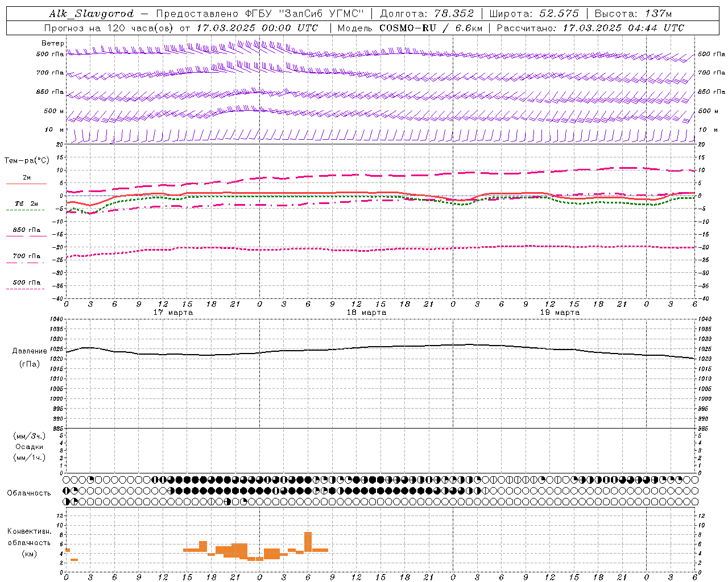
Task: Click the "Td 2м" dew point legend entry
Action: point(27,203)
